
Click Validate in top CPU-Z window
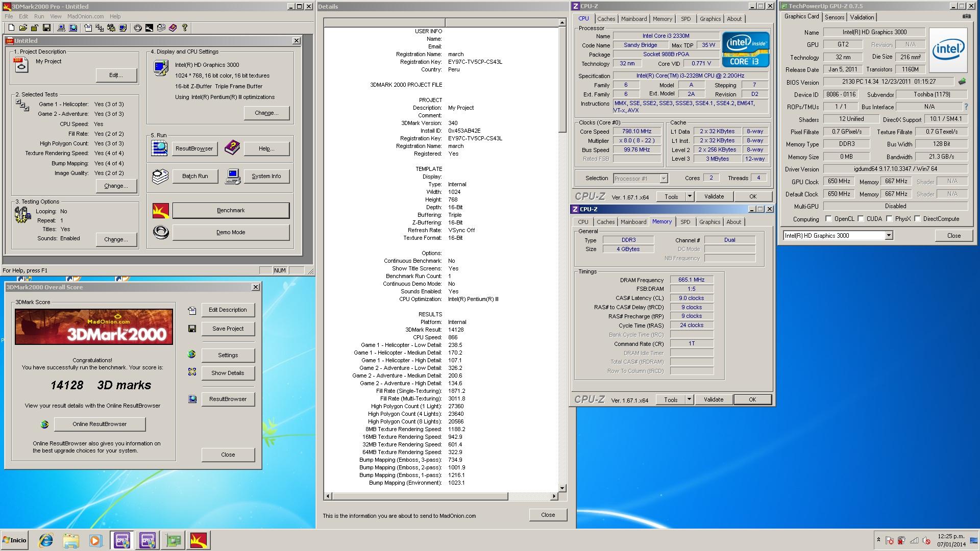coord(714,196)
